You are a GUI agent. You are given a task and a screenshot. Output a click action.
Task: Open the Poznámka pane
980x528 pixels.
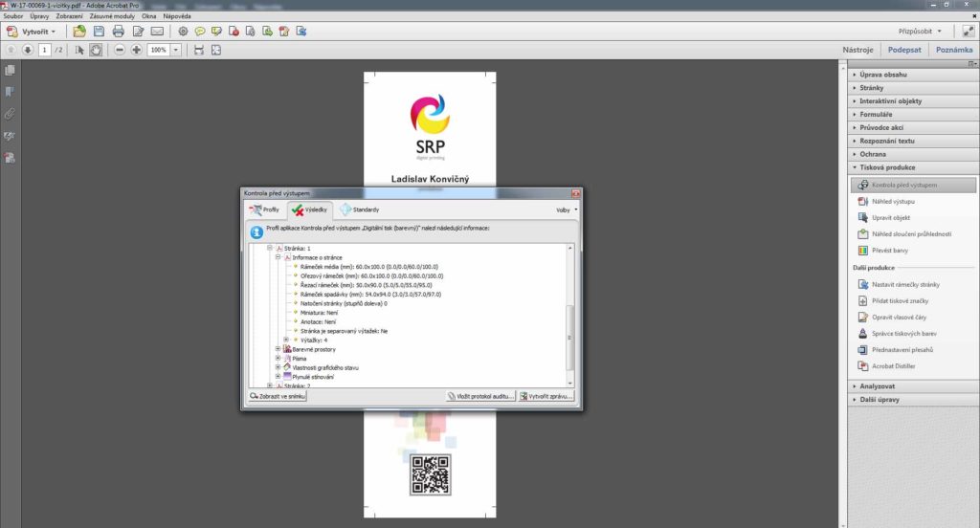point(954,50)
